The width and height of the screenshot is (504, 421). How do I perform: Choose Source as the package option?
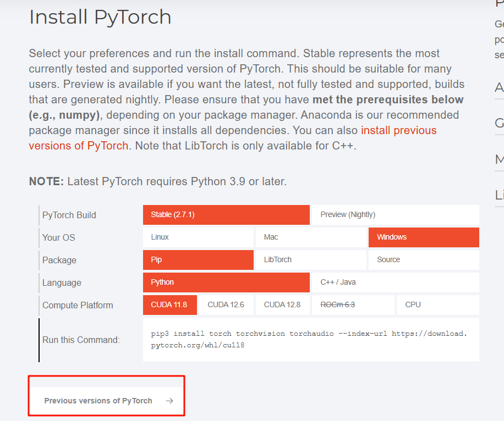pos(424,259)
